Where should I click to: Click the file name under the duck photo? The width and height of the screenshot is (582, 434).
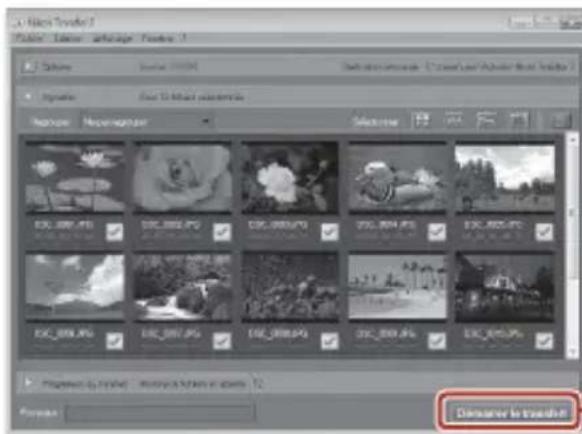pyautogui.click(x=386, y=225)
